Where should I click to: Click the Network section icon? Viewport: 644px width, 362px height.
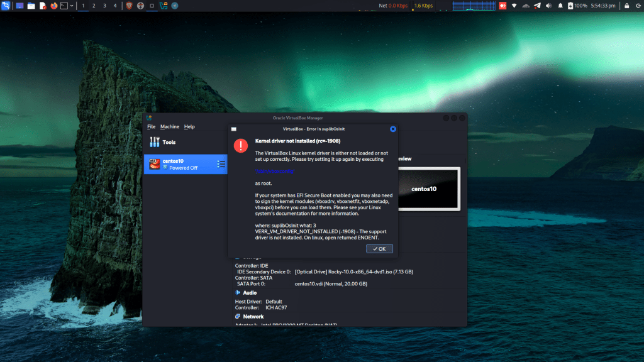[237, 316]
